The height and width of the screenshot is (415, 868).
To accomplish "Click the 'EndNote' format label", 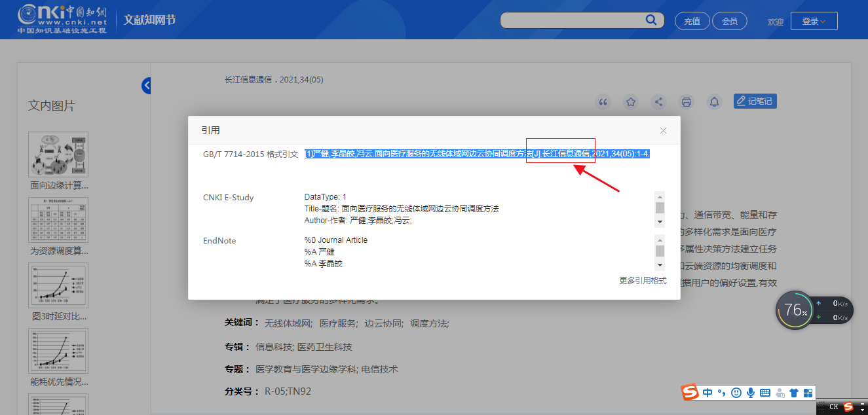I will coord(219,240).
